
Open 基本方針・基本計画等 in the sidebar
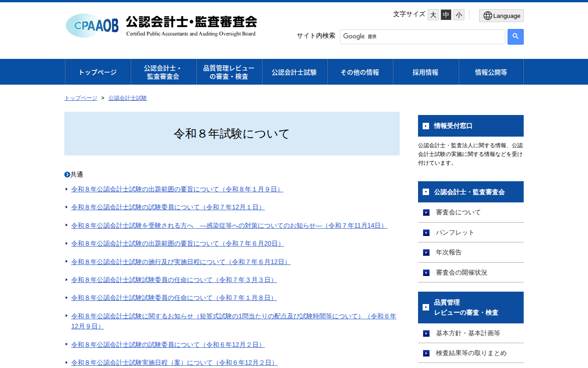tap(468, 333)
